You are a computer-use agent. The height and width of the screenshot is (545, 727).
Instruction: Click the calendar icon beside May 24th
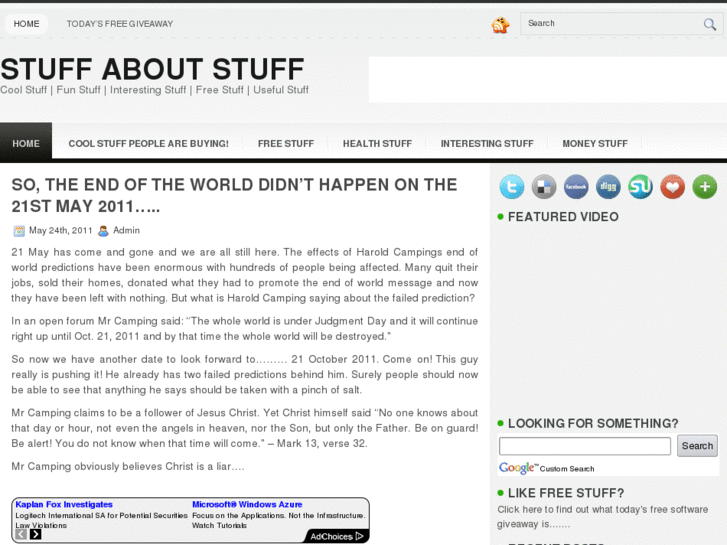pyautogui.click(x=19, y=231)
